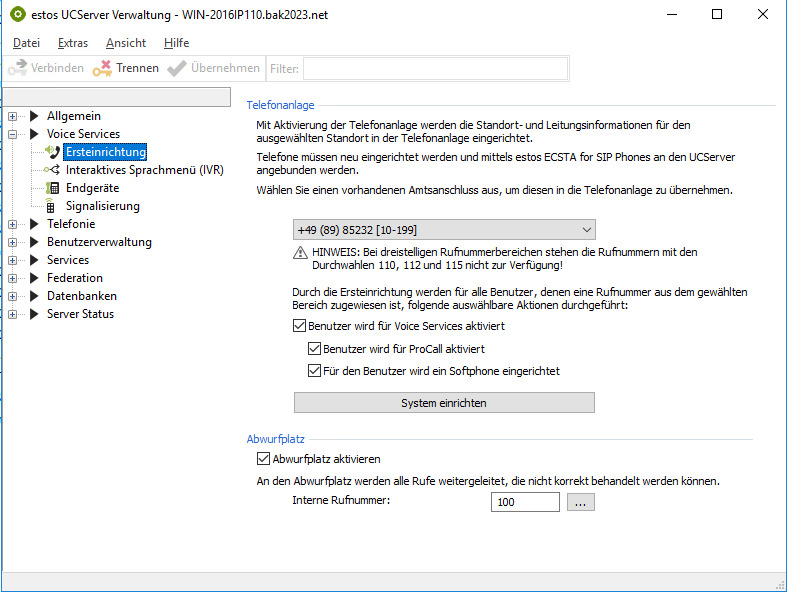Toggle 'Benutzer wird für Voice Services aktiviert'
The height and width of the screenshot is (592, 787).
300,326
